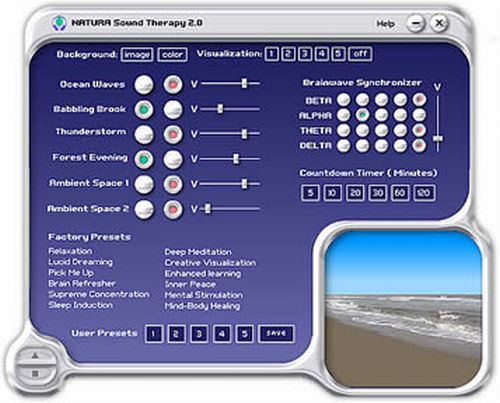The height and width of the screenshot is (403, 500).
Task: Select the first DELTA radio button
Action: click(x=343, y=145)
